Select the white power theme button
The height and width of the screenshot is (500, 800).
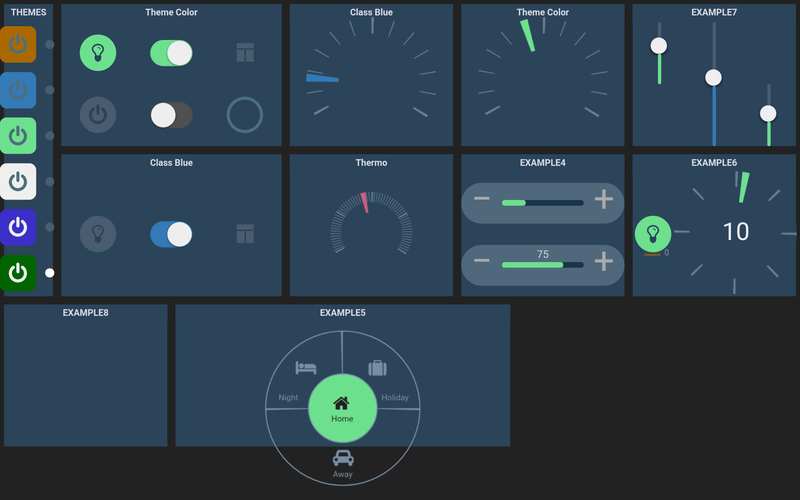[x=18, y=182]
